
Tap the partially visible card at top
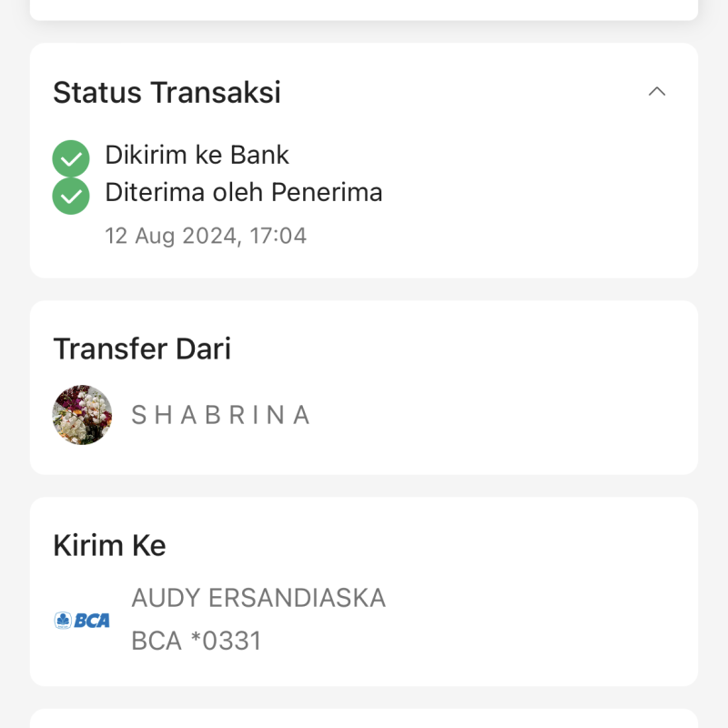pos(364,9)
